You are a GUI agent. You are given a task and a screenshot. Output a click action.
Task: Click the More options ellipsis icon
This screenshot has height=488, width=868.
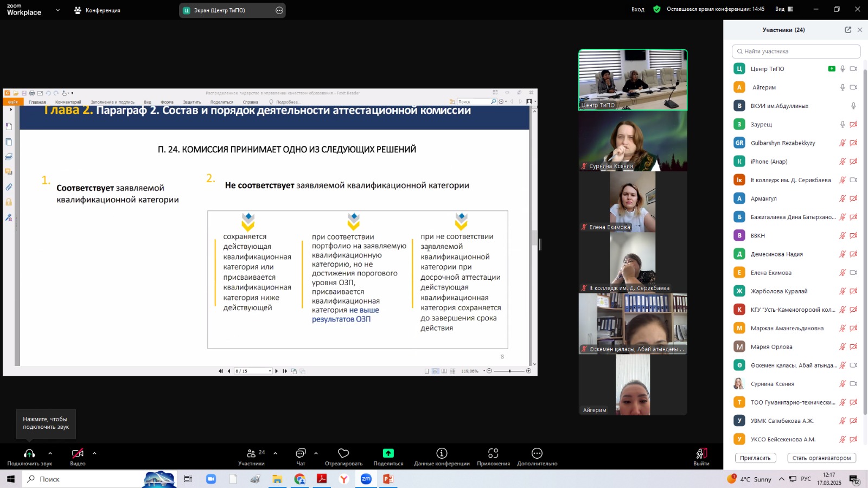click(537, 453)
